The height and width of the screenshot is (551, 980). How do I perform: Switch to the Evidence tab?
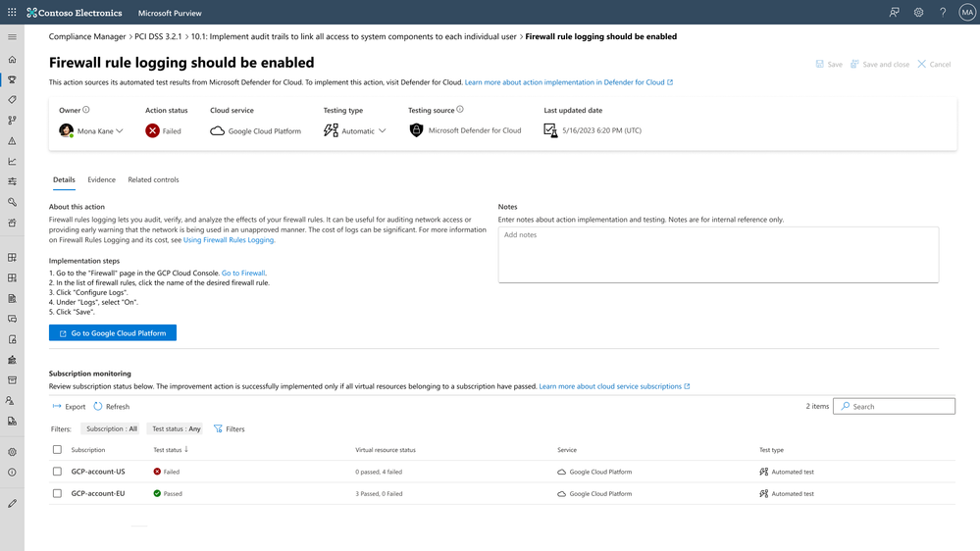pyautogui.click(x=101, y=180)
